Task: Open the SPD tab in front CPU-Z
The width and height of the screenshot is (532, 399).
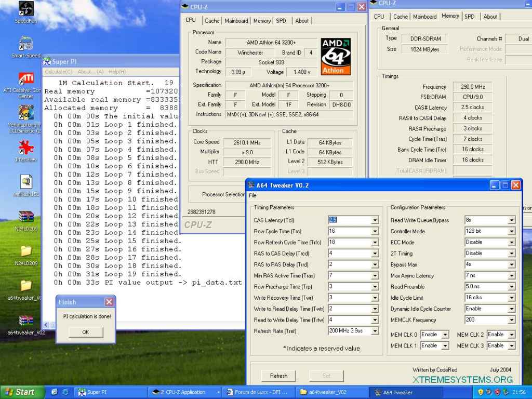Action: [x=281, y=21]
